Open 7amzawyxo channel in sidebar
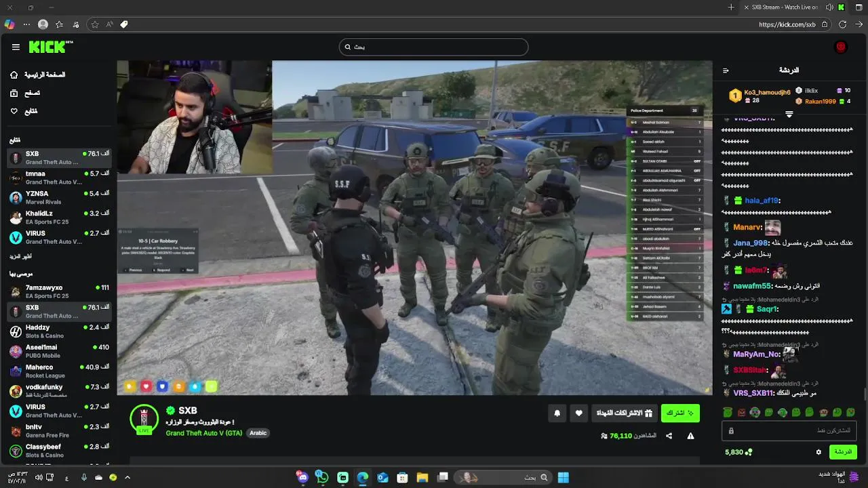This screenshot has width=868, height=488. click(59, 291)
